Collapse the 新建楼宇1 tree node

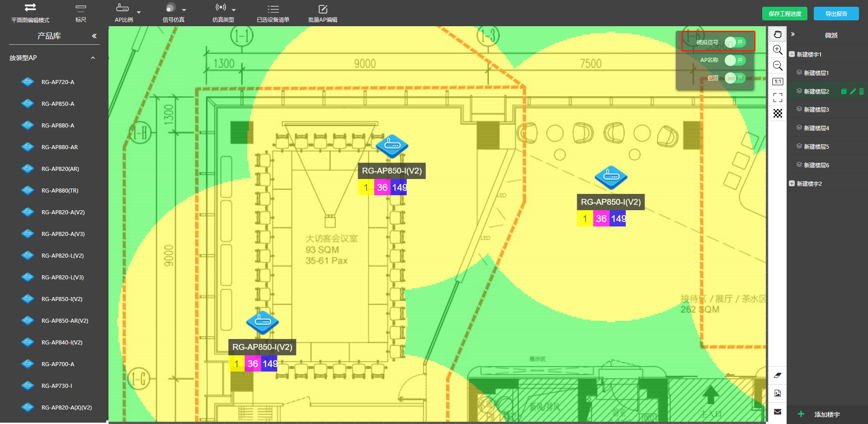point(792,54)
